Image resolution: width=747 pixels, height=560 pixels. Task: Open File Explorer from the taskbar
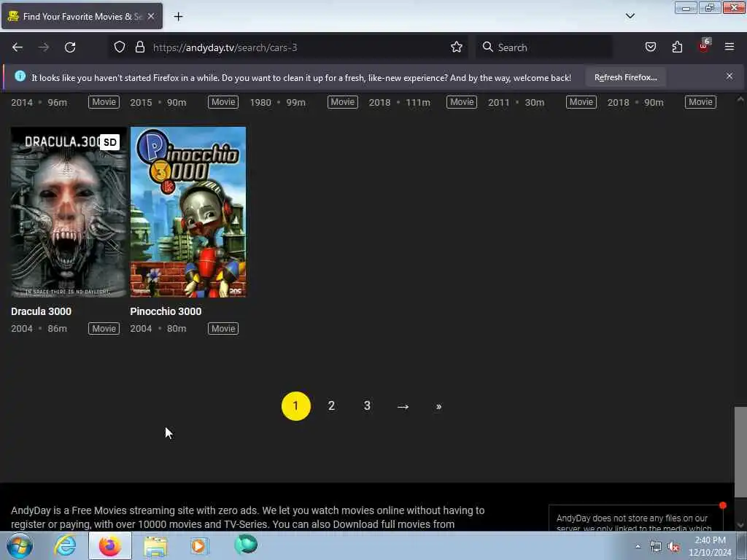[155, 545]
